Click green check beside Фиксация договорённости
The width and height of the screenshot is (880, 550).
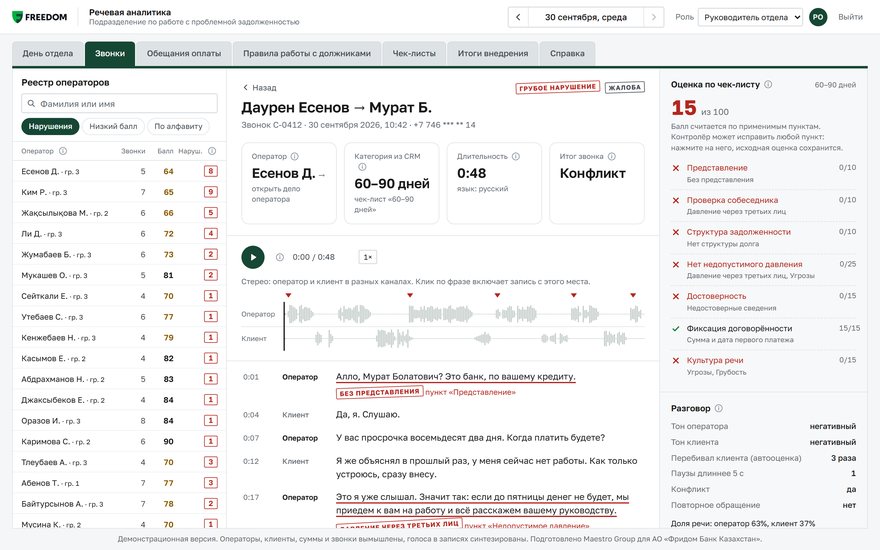[676, 328]
